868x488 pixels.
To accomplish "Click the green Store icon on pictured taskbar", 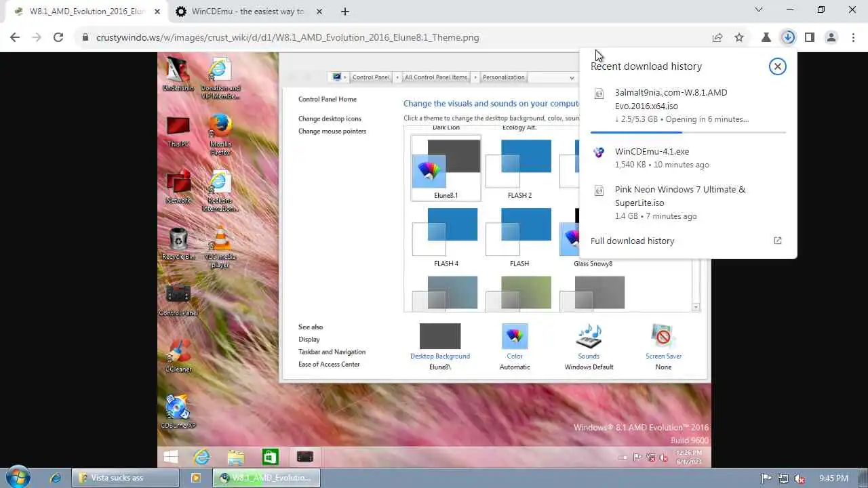I will [x=270, y=457].
